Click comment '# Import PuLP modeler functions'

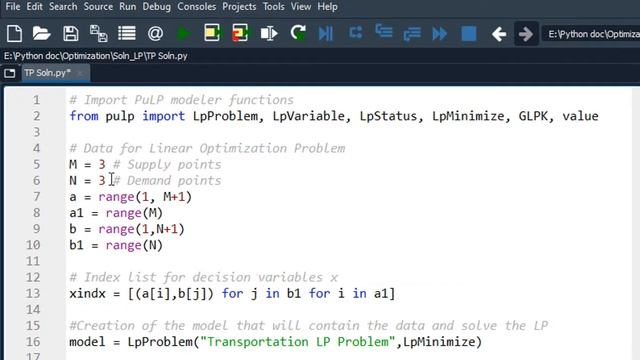182,100
